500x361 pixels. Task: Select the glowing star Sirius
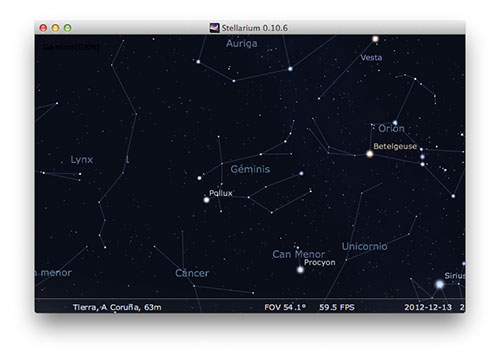pos(440,284)
